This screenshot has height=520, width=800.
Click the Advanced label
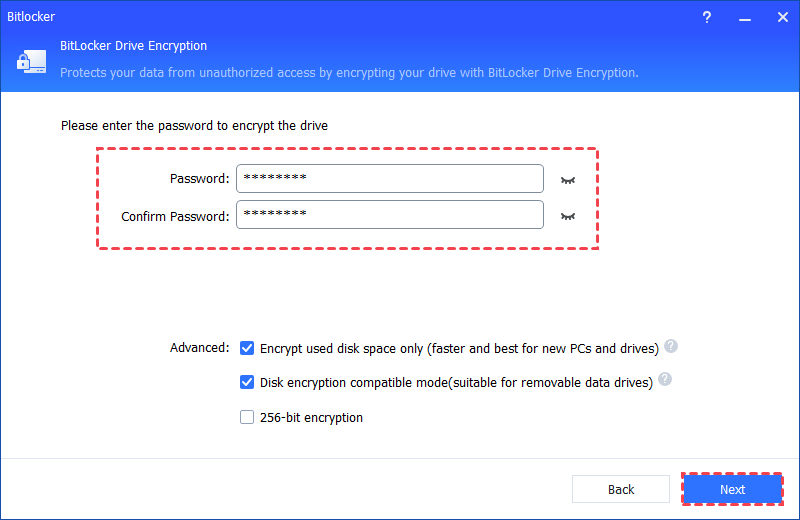(199, 348)
